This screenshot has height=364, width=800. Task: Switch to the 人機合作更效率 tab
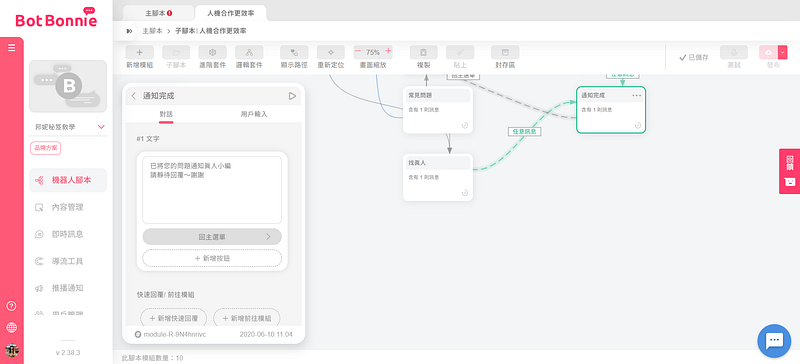pyautogui.click(x=231, y=13)
